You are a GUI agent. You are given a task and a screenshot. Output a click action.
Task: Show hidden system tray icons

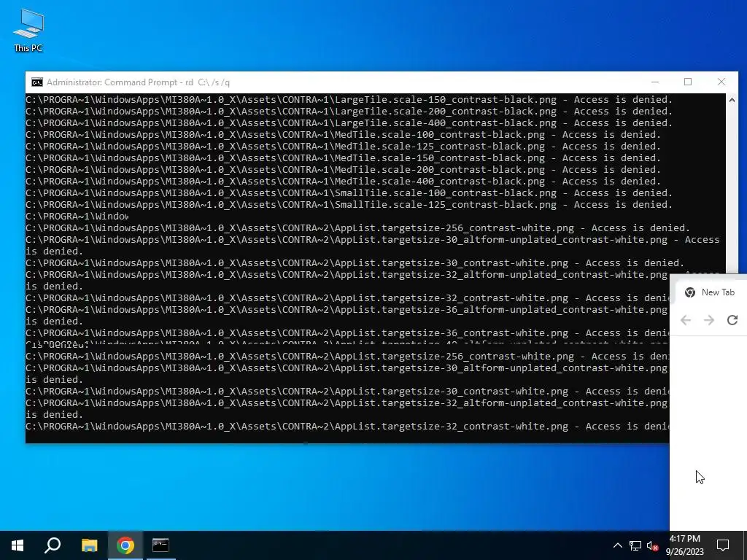tap(617, 545)
